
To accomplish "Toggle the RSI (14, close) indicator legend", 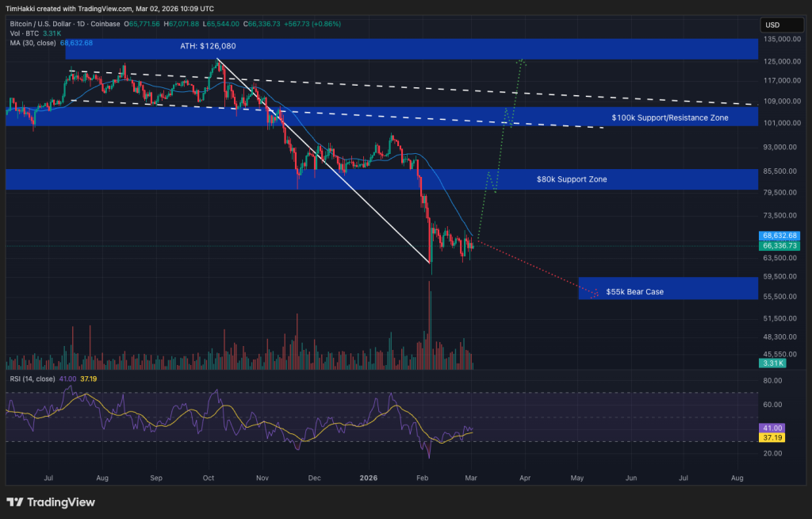I will coord(33,379).
